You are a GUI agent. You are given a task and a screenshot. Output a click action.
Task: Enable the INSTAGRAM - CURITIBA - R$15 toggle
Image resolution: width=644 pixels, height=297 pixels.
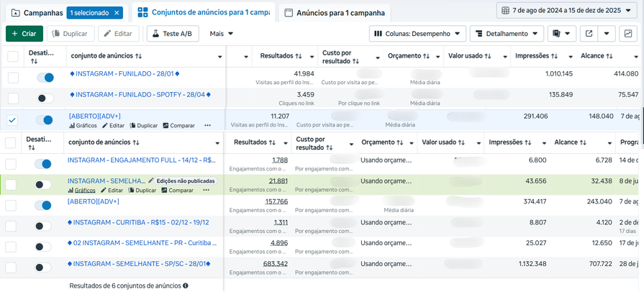tap(44, 226)
